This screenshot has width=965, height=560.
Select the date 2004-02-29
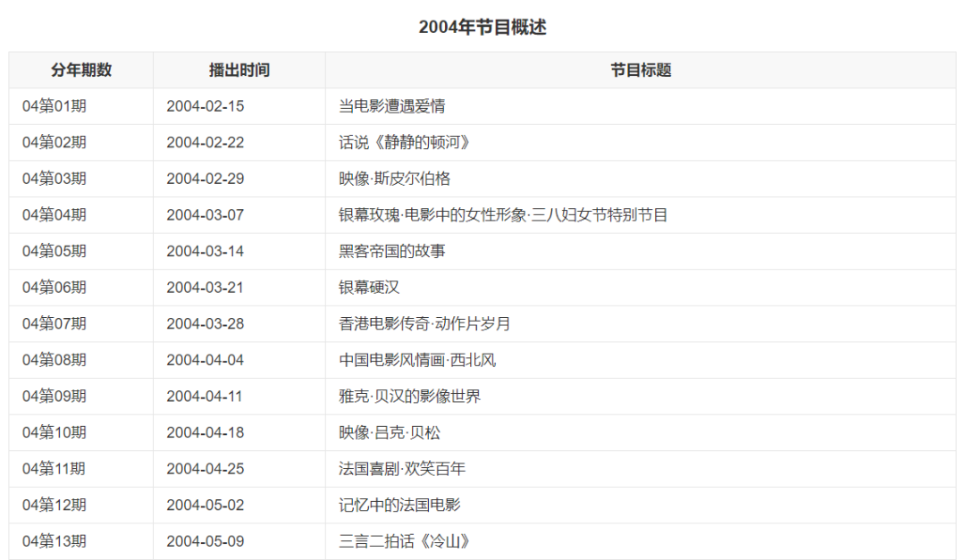[x=205, y=179]
